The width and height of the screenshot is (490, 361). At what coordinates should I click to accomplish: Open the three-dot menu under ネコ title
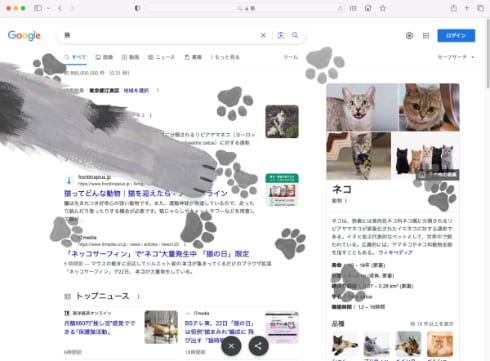[346, 201]
